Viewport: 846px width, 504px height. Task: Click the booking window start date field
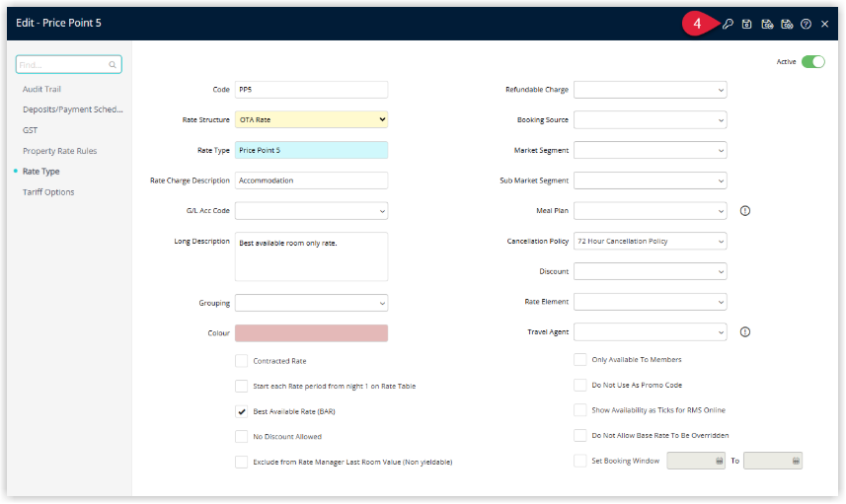click(x=696, y=461)
